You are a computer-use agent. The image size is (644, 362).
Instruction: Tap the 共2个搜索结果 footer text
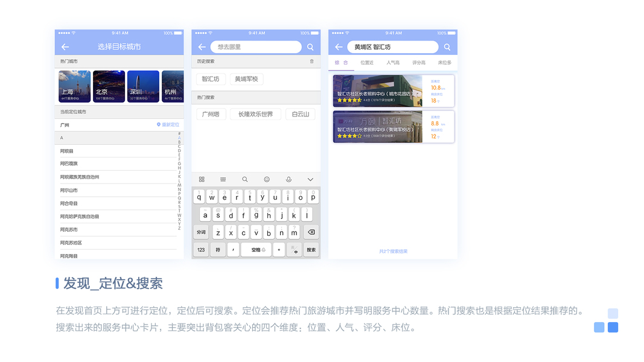tap(393, 251)
